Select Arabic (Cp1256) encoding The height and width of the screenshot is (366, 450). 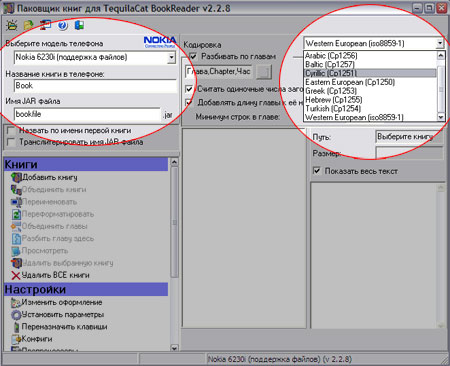pos(370,55)
